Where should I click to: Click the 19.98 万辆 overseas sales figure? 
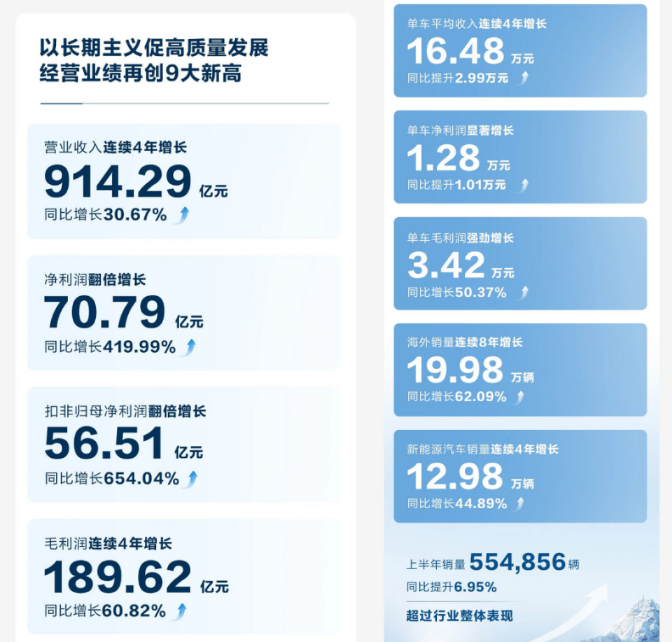tap(470, 370)
